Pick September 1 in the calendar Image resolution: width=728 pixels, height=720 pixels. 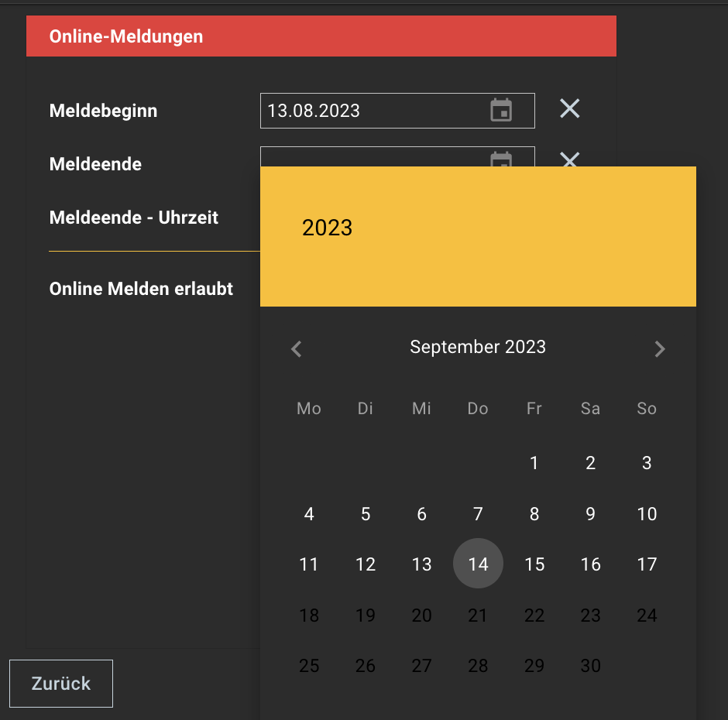pyautogui.click(x=534, y=464)
